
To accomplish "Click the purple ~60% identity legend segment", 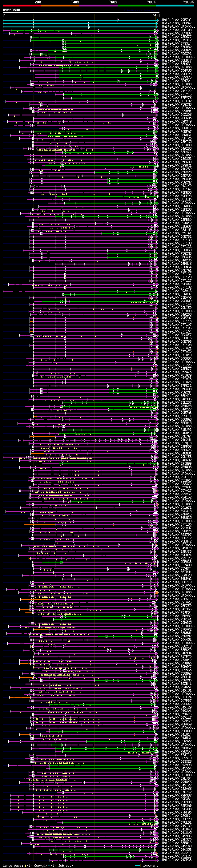I will 99,6.
